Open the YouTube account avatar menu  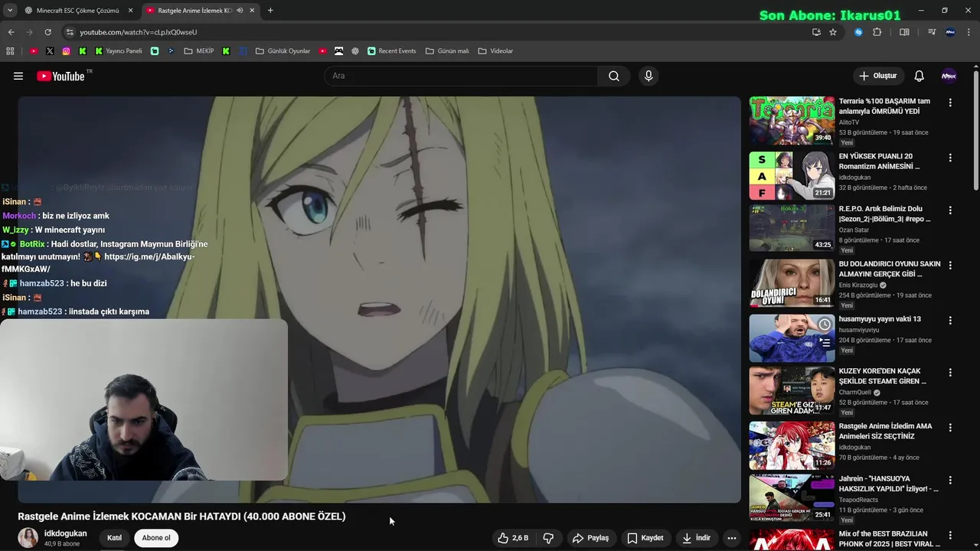click(949, 76)
